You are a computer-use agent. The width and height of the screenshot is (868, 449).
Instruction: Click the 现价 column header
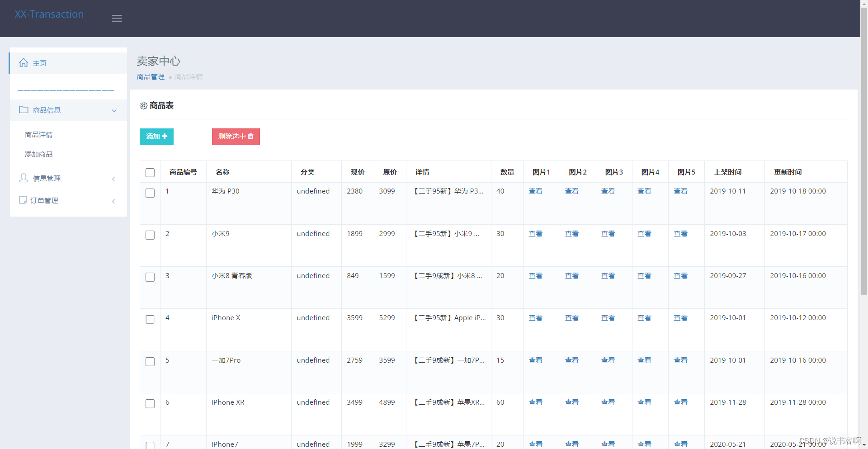pyautogui.click(x=358, y=172)
